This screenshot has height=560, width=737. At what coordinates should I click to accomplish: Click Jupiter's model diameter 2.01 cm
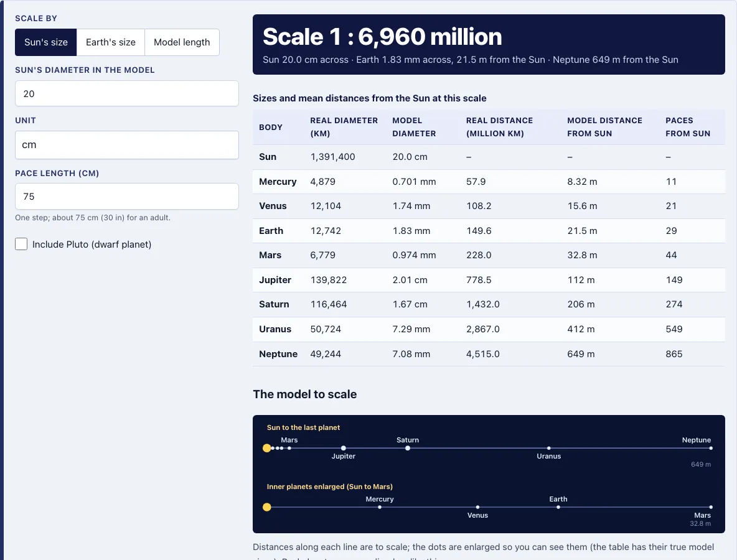pyautogui.click(x=410, y=280)
